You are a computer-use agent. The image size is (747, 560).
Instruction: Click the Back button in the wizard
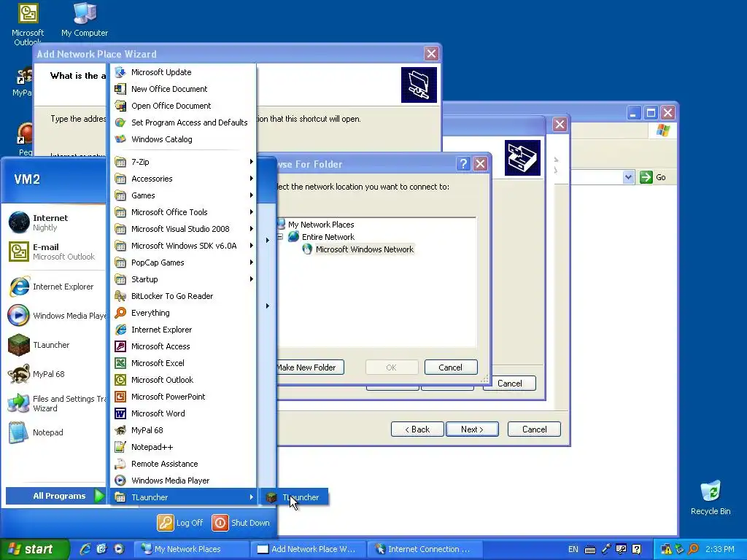pyautogui.click(x=417, y=429)
